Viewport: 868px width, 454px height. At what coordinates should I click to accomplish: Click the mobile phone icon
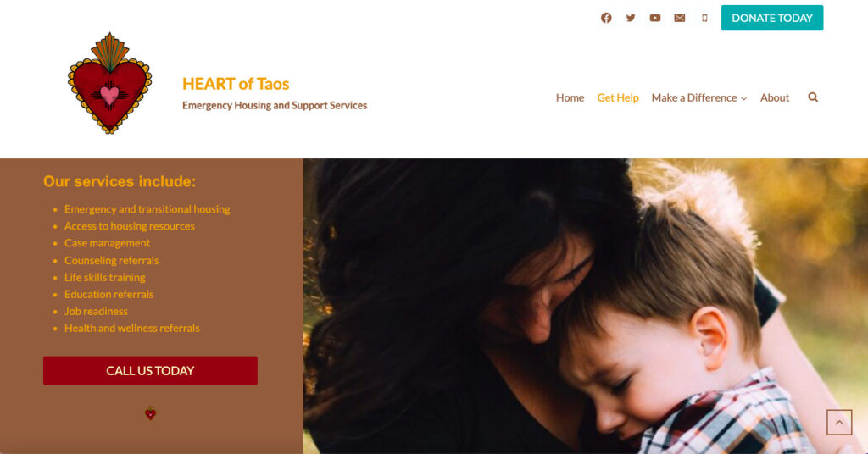[x=704, y=18]
